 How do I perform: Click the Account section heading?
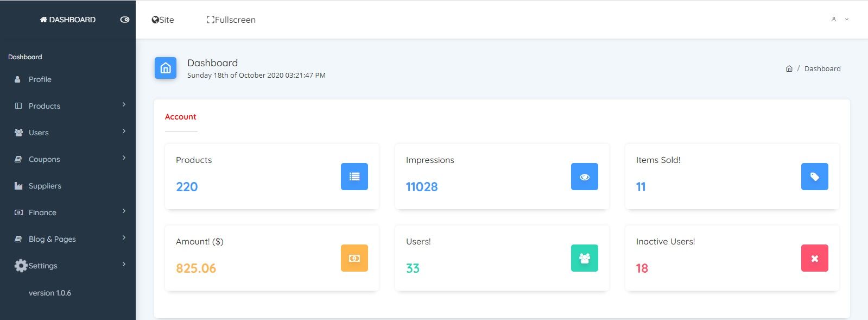pos(181,117)
